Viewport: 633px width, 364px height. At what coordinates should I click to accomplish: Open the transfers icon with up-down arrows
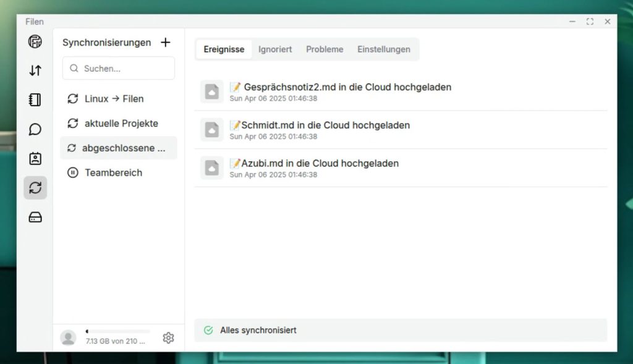point(35,70)
